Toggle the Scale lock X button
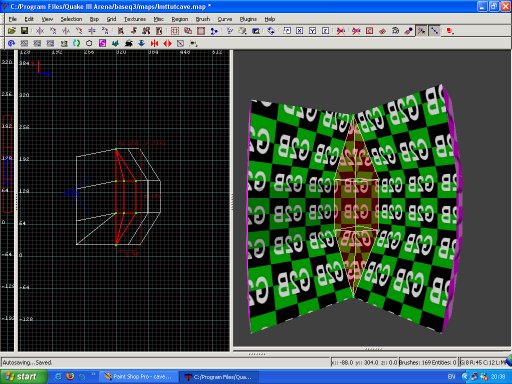This screenshot has width=512, height=384. pyautogui.click(x=300, y=31)
